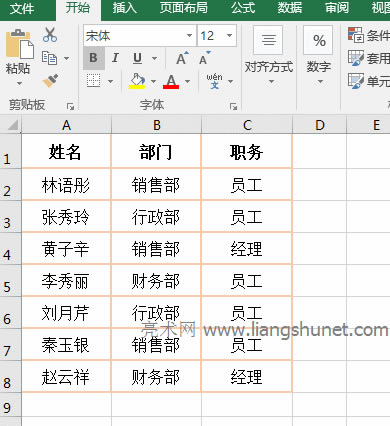Switch to the 数据 Data tab
The image size is (390, 426).
(x=290, y=8)
